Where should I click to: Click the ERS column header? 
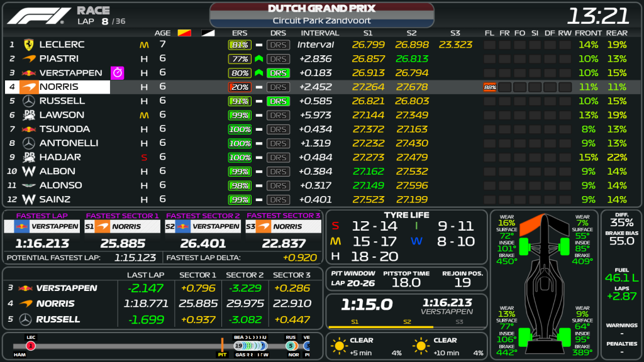pyautogui.click(x=240, y=33)
